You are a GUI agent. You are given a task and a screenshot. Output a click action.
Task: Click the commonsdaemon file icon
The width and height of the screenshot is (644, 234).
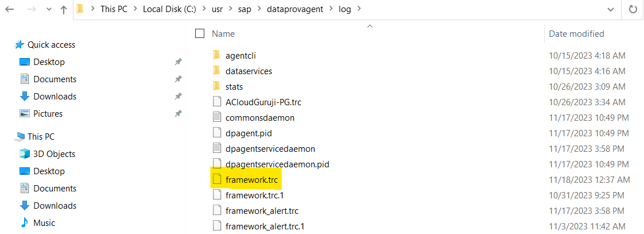point(216,117)
